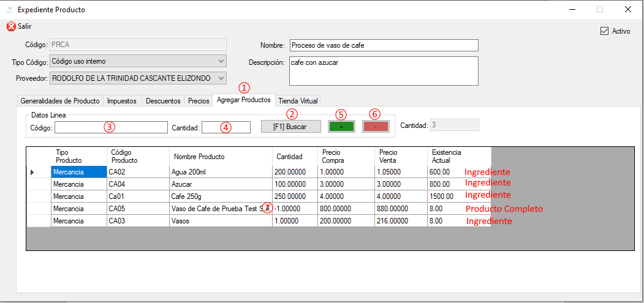This screenshot has width=644, height=303.
Task: Click the green plus add-line button
Action: point(341,127)
